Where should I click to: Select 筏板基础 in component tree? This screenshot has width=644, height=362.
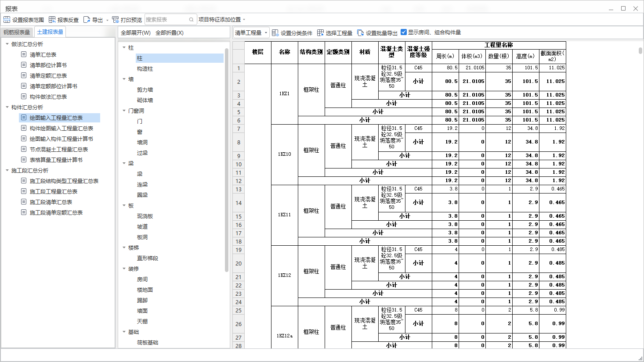click(x=148, y=343)
